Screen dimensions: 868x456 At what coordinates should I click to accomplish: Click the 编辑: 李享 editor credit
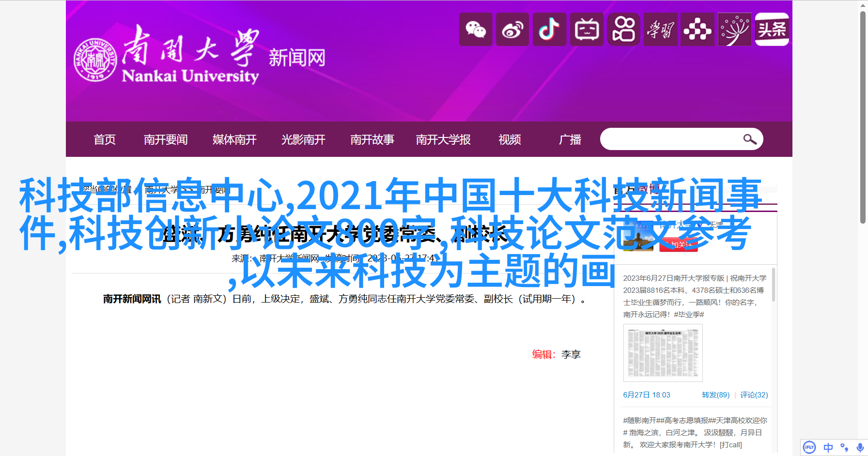[556, 354]
